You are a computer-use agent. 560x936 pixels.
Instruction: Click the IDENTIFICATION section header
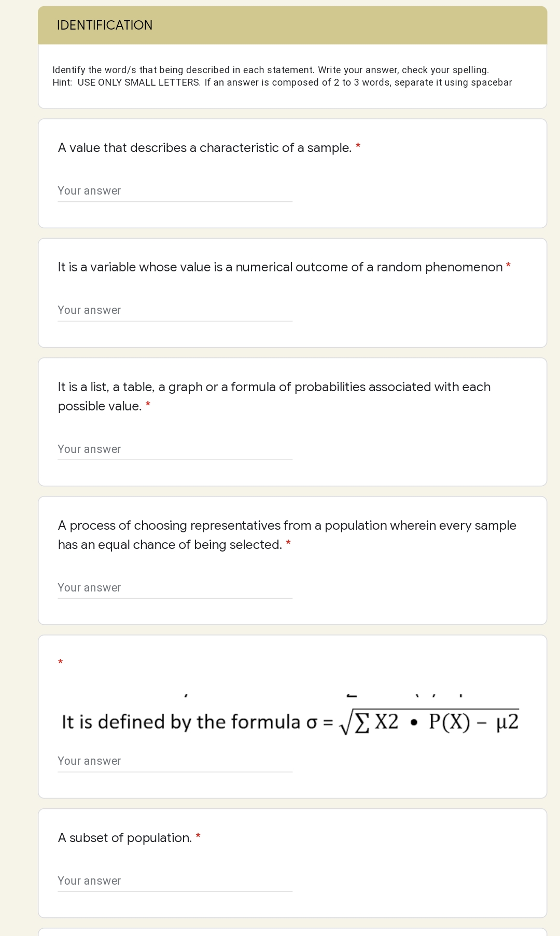coord(105,24)
